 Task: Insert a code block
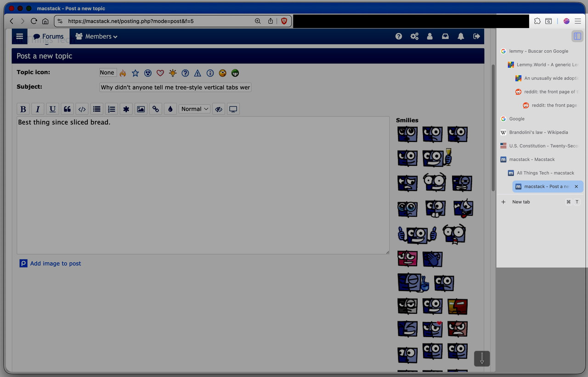pyautogui.click(x=82, y=109)
